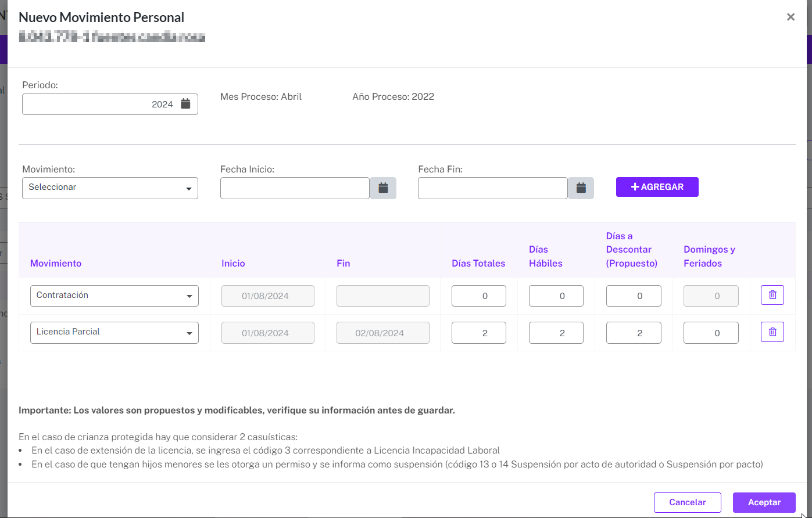The height and width of the screenshot is (518, 812).
Task: Open the Periodo calendar icon
Action: [x=185, y=104]
